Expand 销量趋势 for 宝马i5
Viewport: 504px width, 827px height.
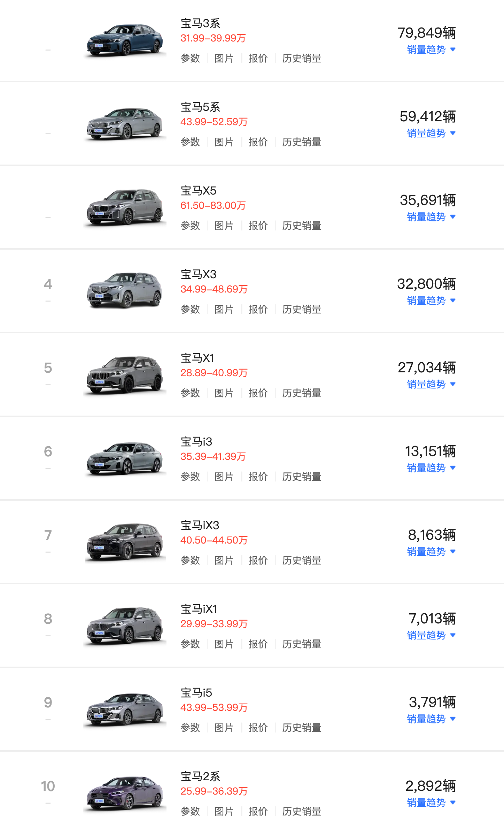431,719
